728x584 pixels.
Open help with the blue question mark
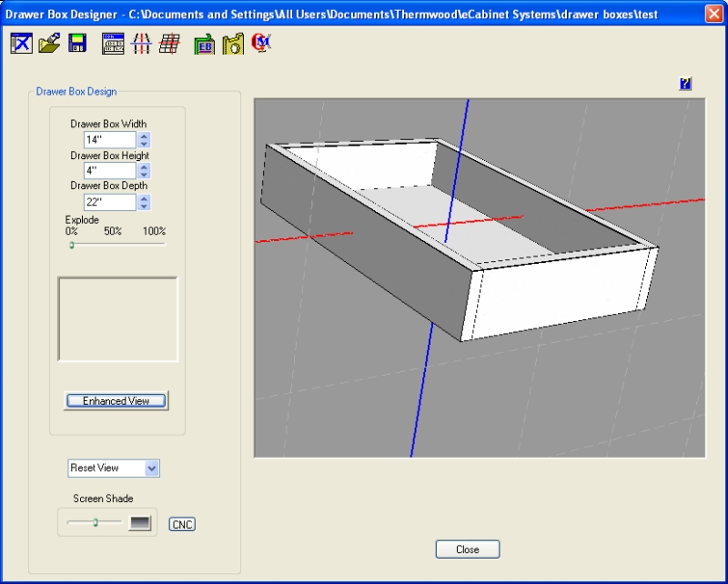685,84
